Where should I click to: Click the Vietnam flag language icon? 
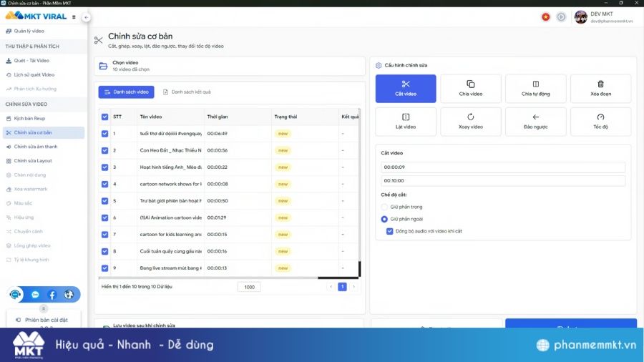click(x=545, y=17)
